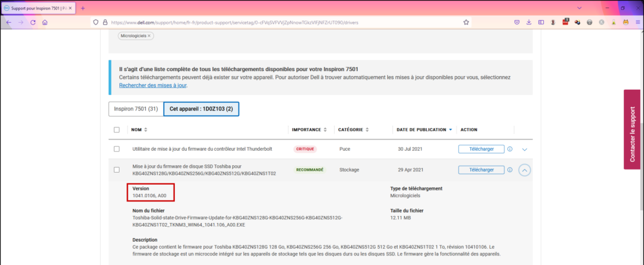Open the Downloads panel

point(529,23)
